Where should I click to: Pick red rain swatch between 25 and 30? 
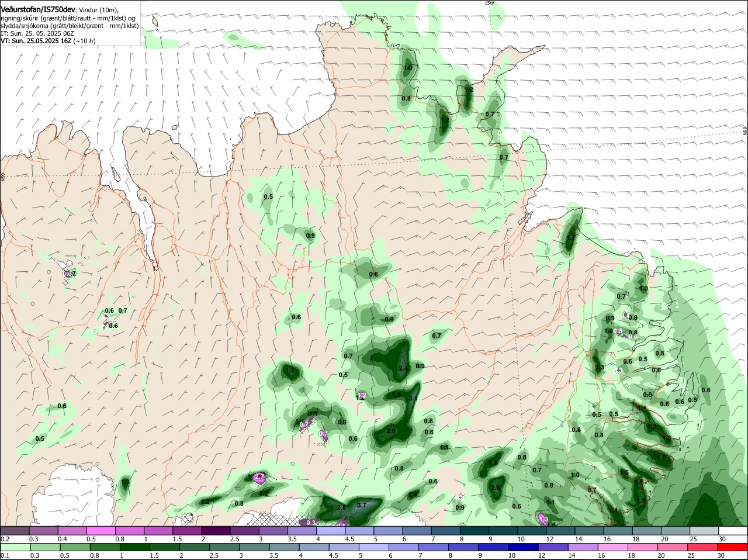702,547
